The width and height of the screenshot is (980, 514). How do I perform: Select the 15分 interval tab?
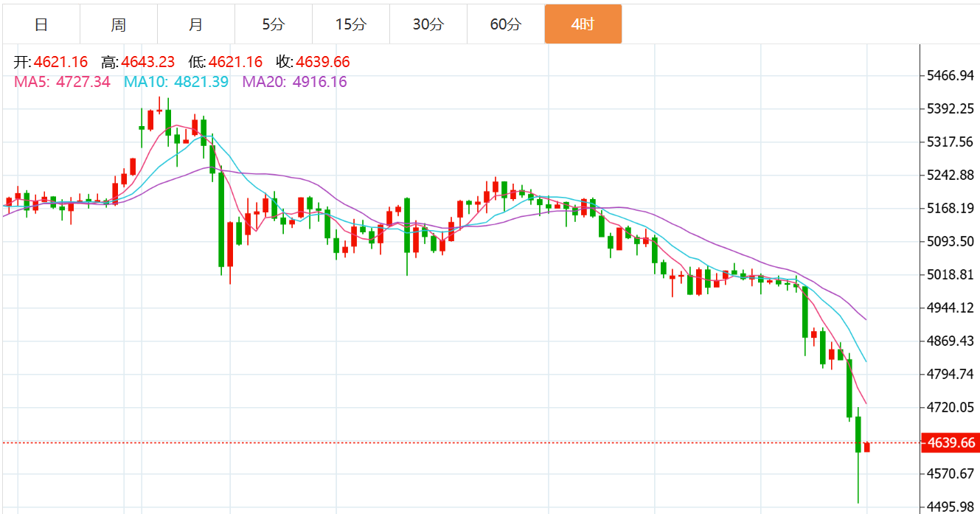point(351,24)
